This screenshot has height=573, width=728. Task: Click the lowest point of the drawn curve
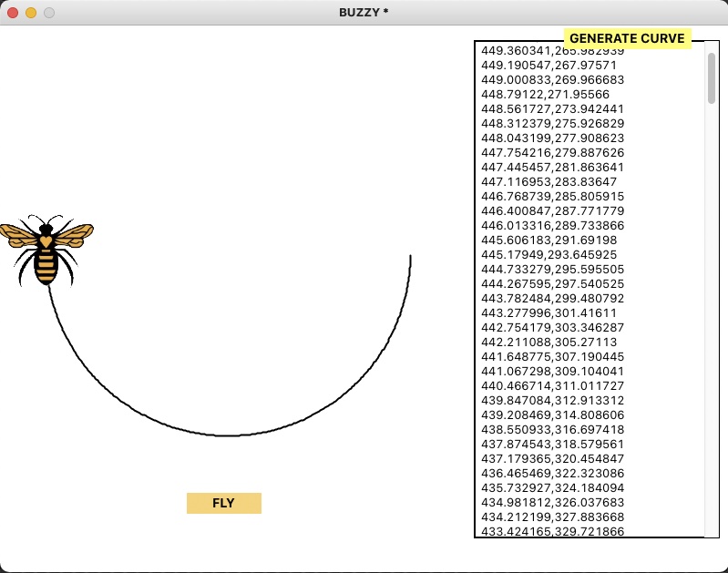[228, 435]
